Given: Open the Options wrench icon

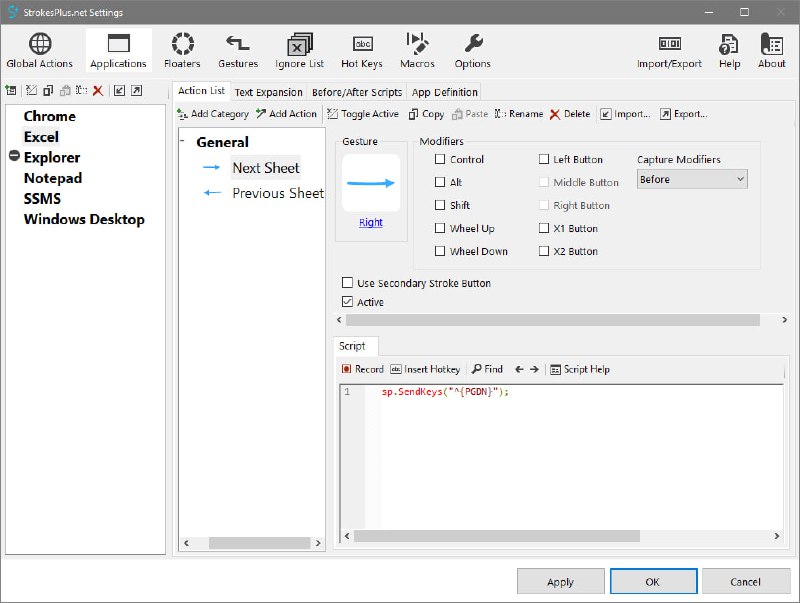Looking at the screenshot, I should point(473,51).
